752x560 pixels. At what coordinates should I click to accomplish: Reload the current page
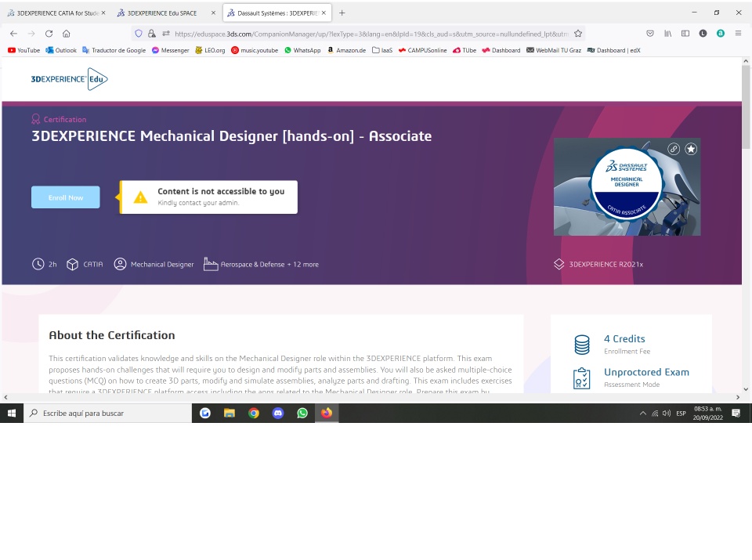[49, 34]
